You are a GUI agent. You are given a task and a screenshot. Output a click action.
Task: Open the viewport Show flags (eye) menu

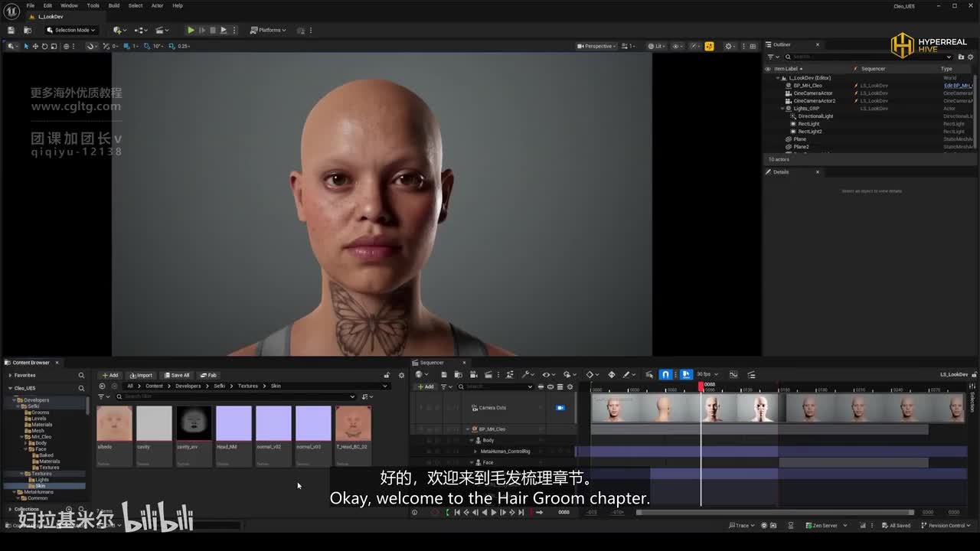tap(678, 46)
